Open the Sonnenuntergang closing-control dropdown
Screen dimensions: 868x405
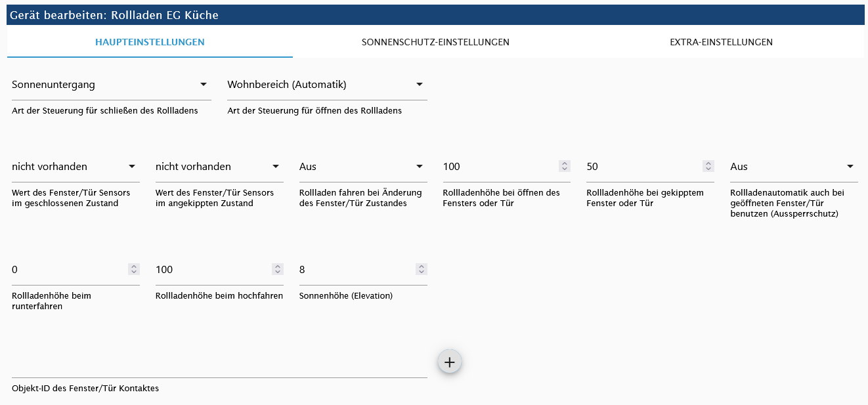click(111, 85)
